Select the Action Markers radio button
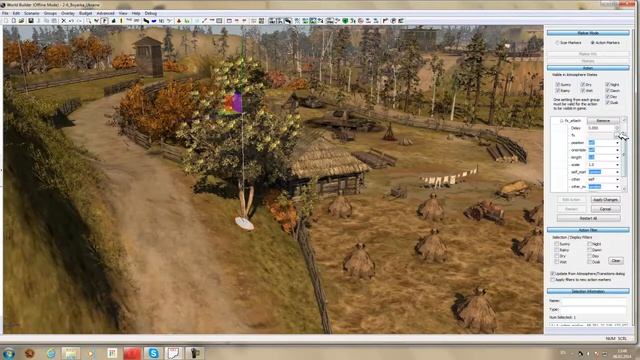Viewport: 640px width, 360px height. (x=592, y=42)
